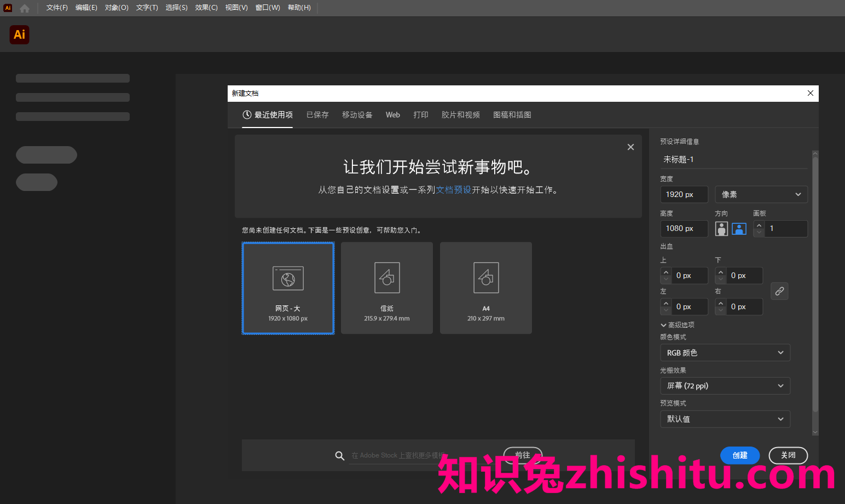Viewport: 845px width, 504px height.
Task: Open the 文字(T) menu
Action: [x=147, y=8]
